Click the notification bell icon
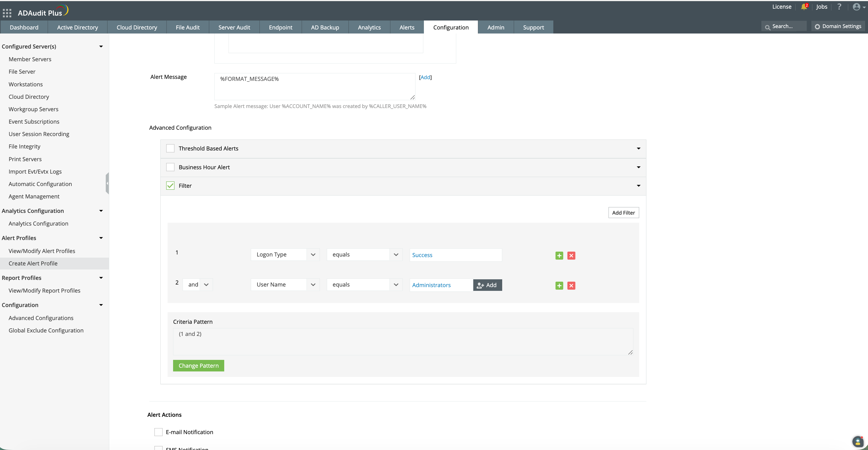 pos(804,7)
